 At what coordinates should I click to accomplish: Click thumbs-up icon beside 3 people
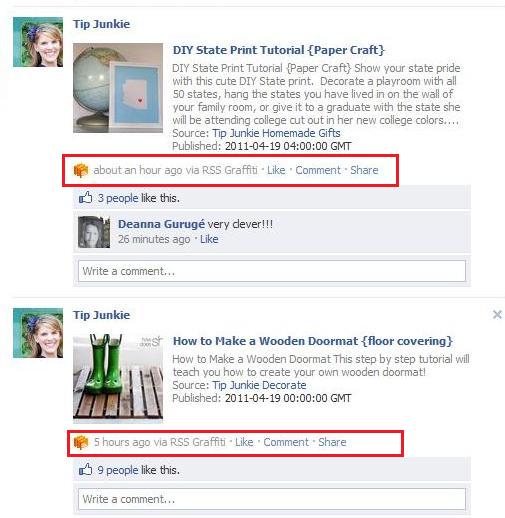click(x=85, y=198)
